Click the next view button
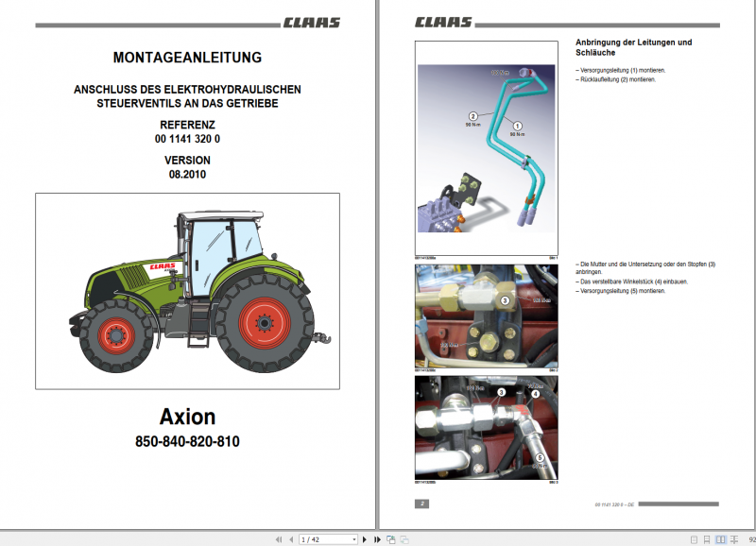The image size is (756, 546). pyautogui.click(x=404, y=539)
